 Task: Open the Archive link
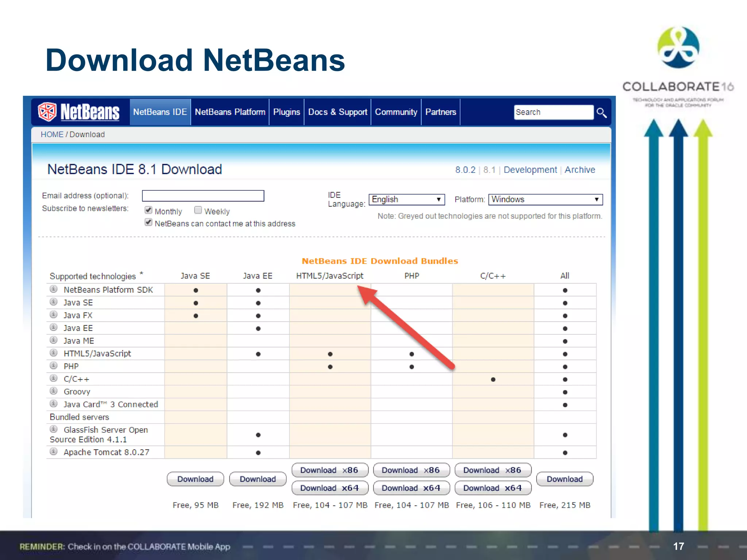(580, 170)
